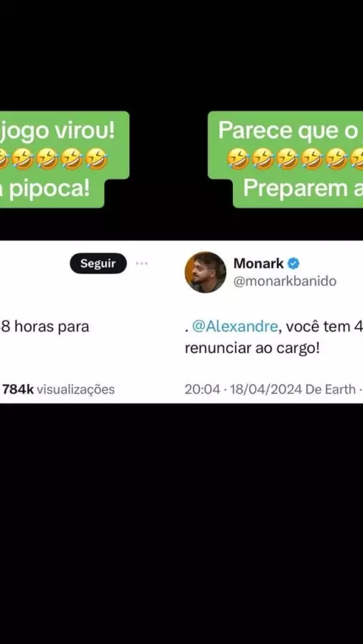Tap the laughing emojis beneath Parece que o
Image resolution: width=363 pixels, height=644 pixels.
coord(295,159)
